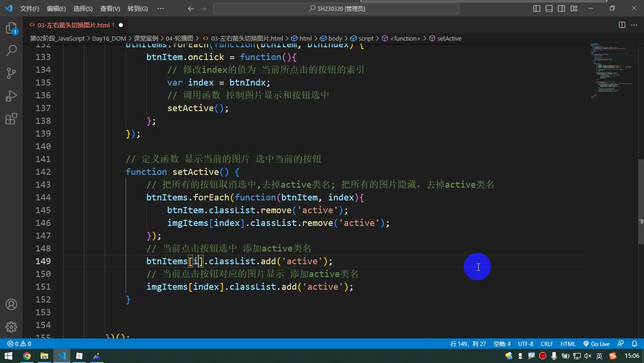Click the SH230320 command center search box
The image size is (644, 363).
click(x=336, y=9)
